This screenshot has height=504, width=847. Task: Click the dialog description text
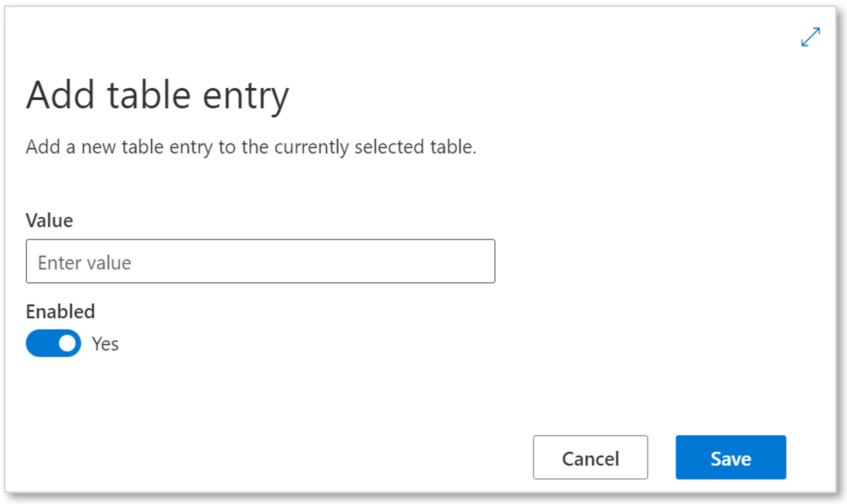point(251,148)
